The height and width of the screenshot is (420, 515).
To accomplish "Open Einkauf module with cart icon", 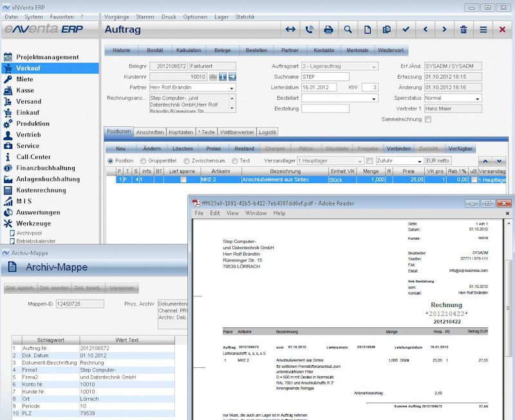I will coord(28,112).
